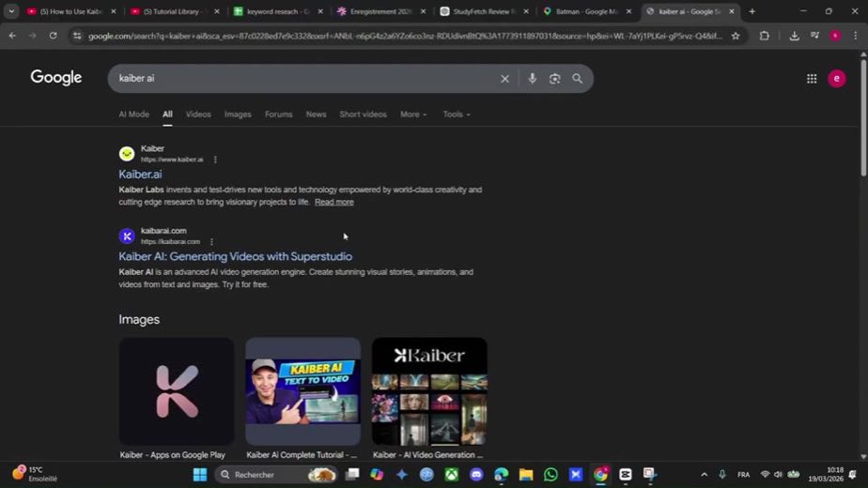Bookmark this page with the star icon
868x488 pixels.
pyautogui.click(x=736, y=36)
